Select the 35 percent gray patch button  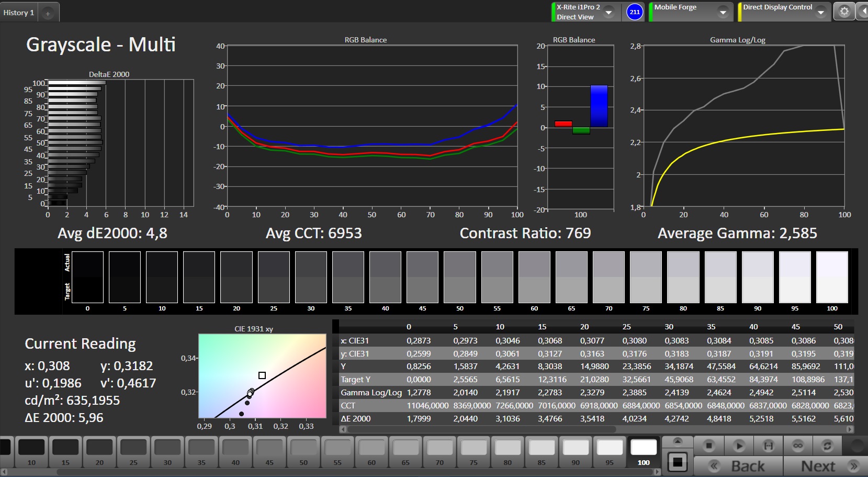coord(201,452)
